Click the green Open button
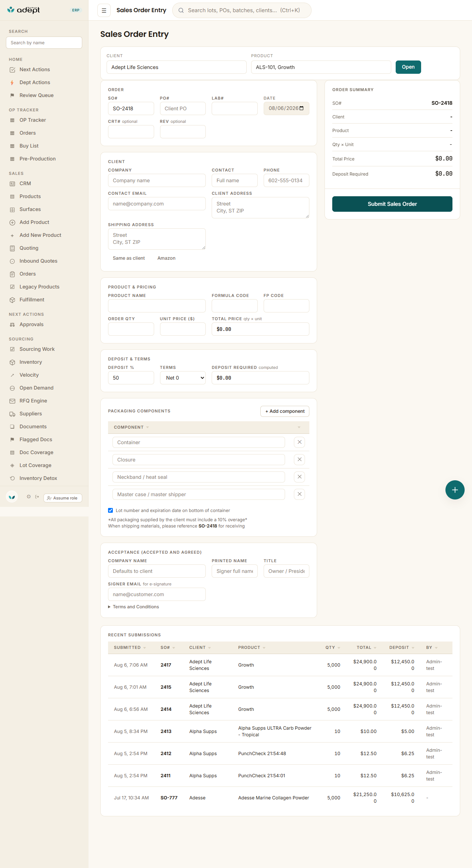 [408, 67]
